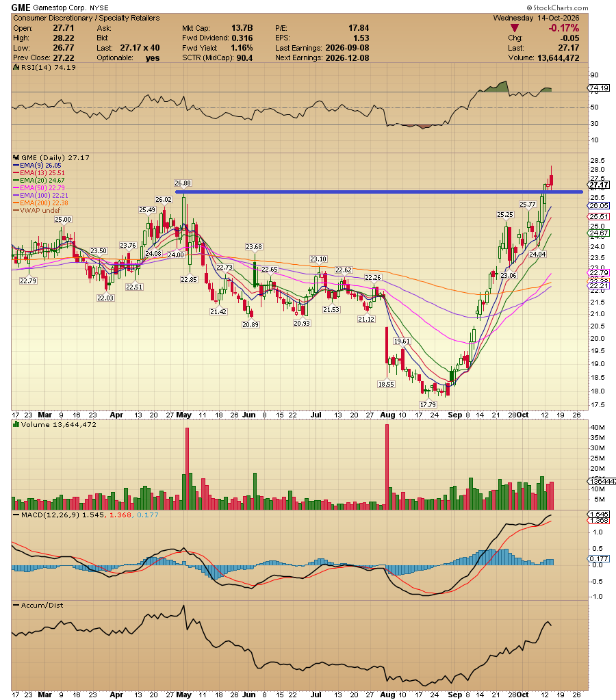Image resolution: width=616 pixels, height=700 pixels.
Task: Click the Open price 27.71
Action: [x=64, y=28]
